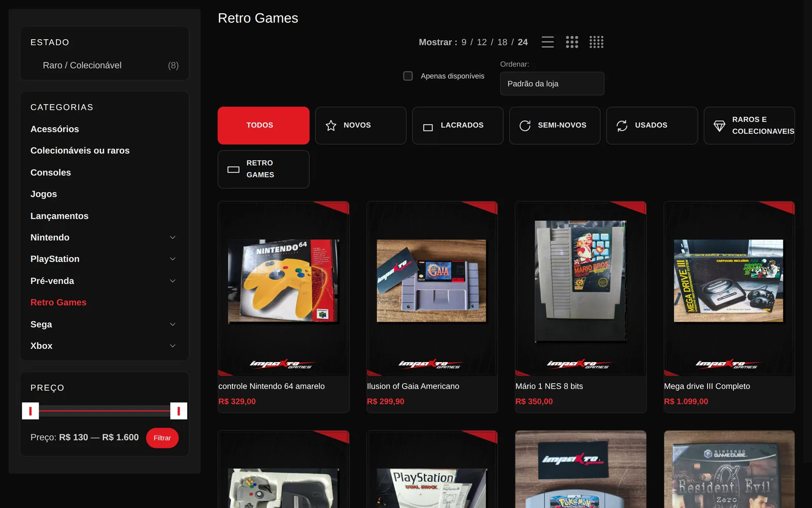The width and height of the screenshot is (812, 508).
Task: Expand the Nintendo category chevron
Action: coord(173,237)
